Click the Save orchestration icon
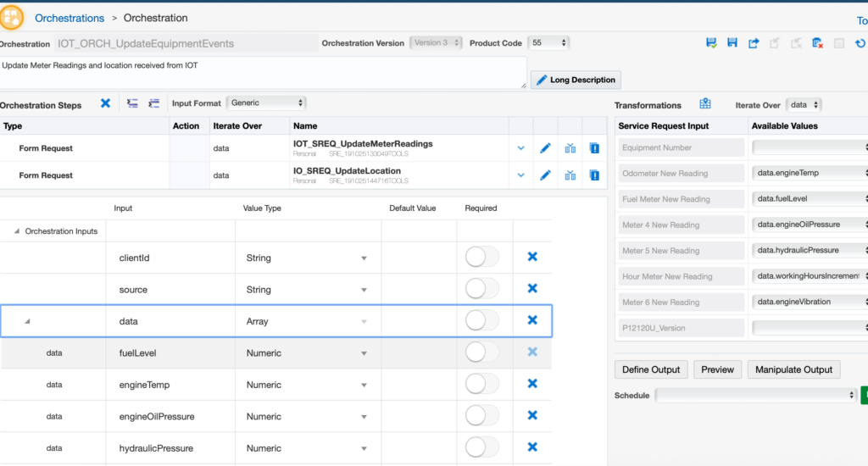The height and width of the screenshot is (466, 868). click(732, 43)
